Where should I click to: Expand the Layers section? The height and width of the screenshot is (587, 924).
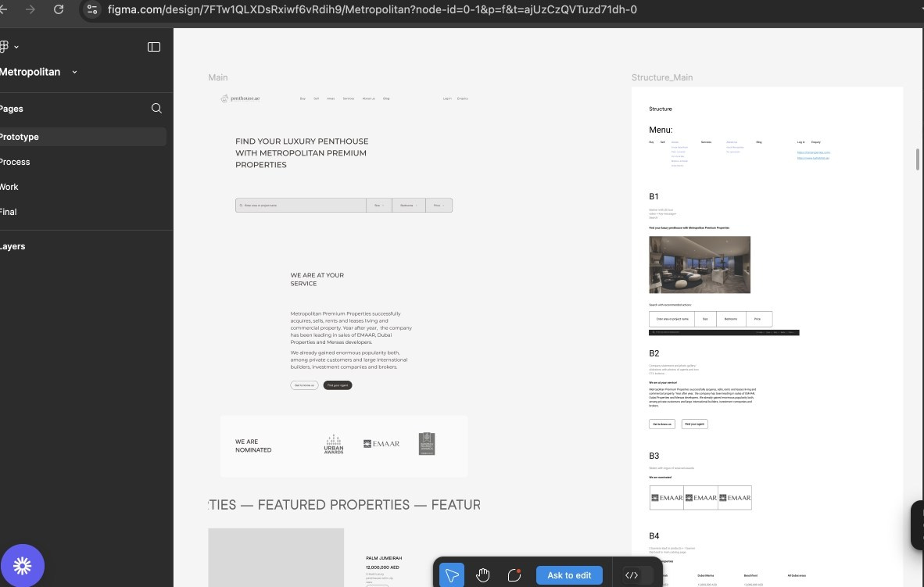point(13,245)
